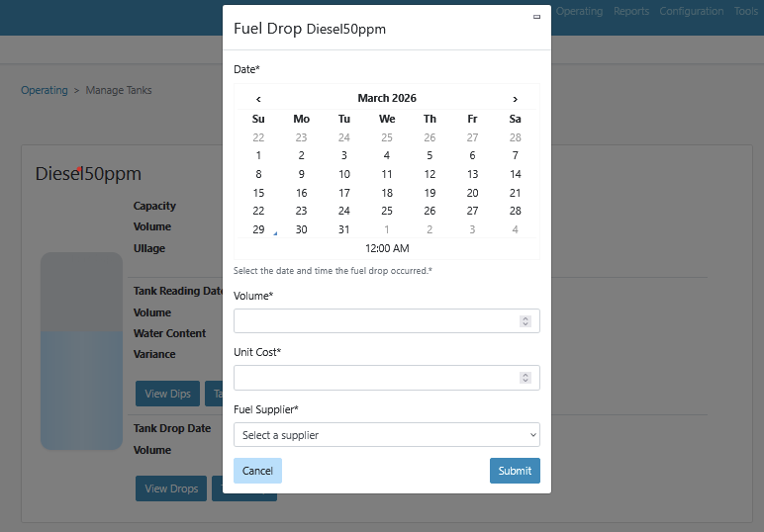This screenshot has height=532, width=764.
Task: Open time picker showing 12:00 AM
Action: (387, 248)
